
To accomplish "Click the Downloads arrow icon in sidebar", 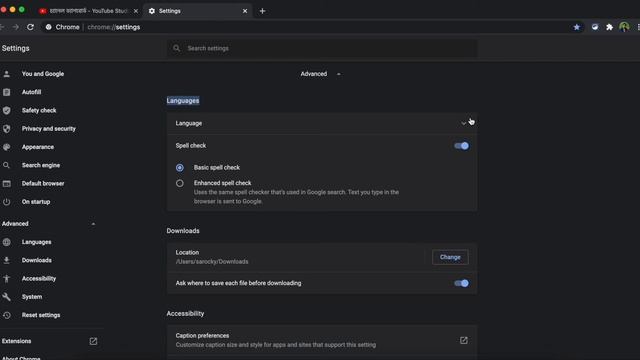I will click(x=7, y=260).
